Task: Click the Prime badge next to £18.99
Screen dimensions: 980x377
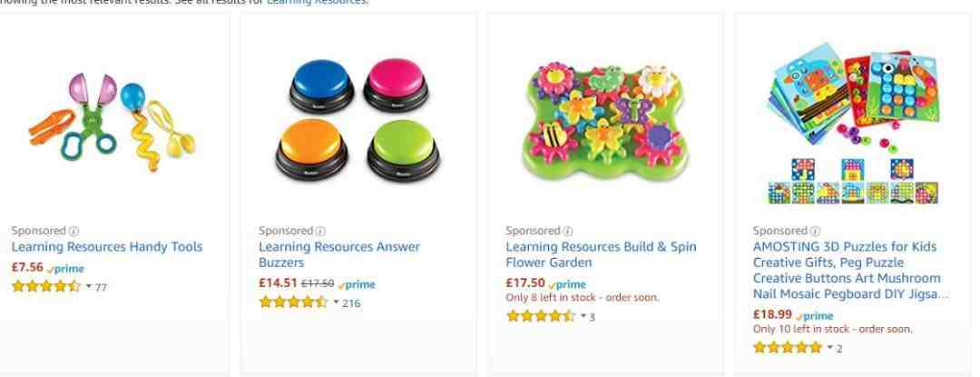Action: click(814, 316)
